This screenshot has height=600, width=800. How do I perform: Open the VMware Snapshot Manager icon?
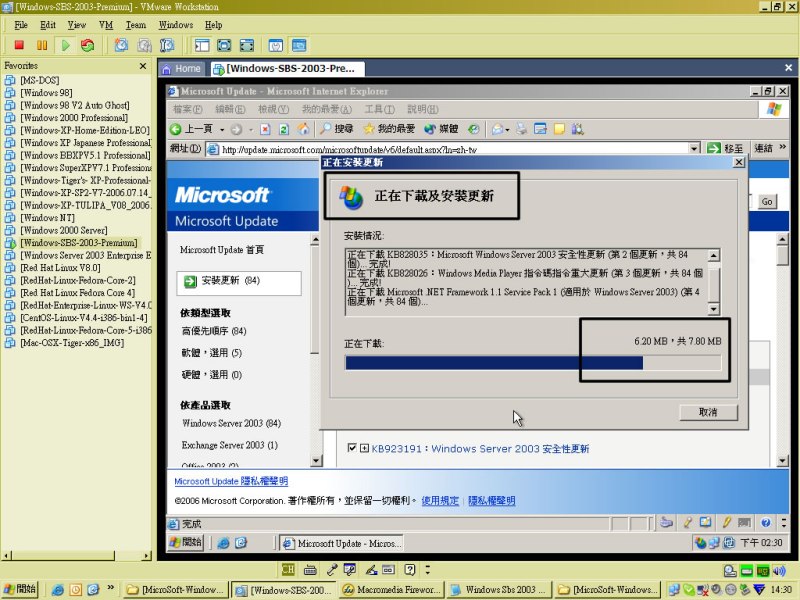(167, 45)
